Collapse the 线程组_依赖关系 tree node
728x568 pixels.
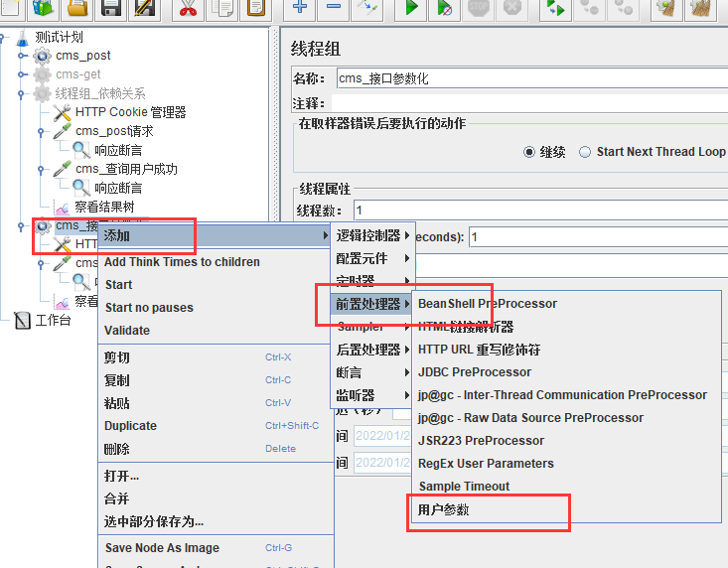pyautogui.click(x=21, y=94)
